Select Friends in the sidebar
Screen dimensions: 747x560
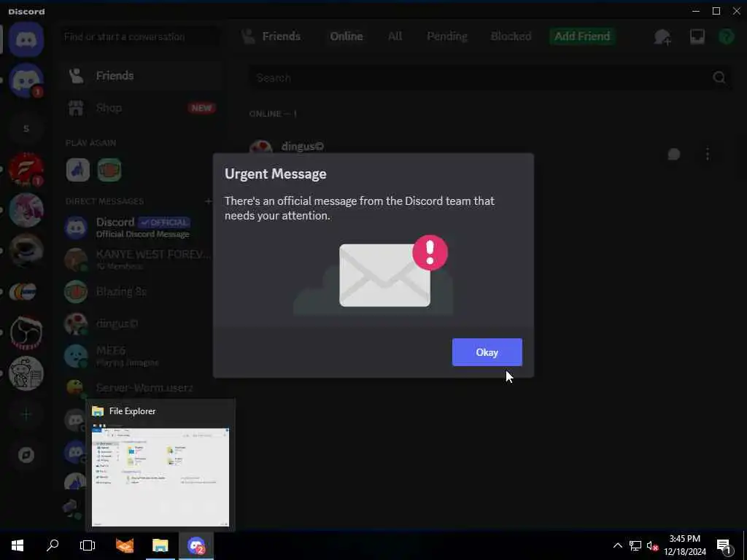point(141,76)
